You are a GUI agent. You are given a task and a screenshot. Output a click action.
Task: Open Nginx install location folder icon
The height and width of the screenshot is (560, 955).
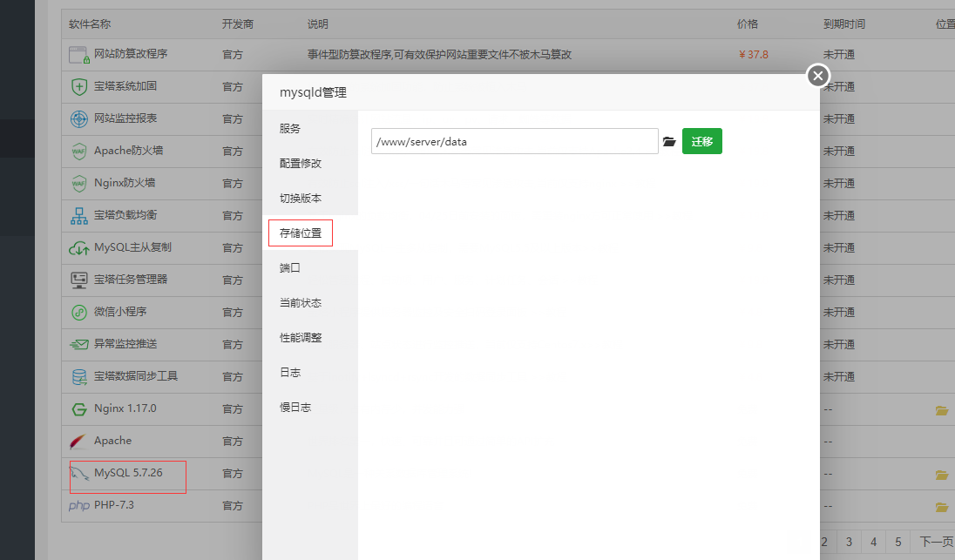[942, 410]
